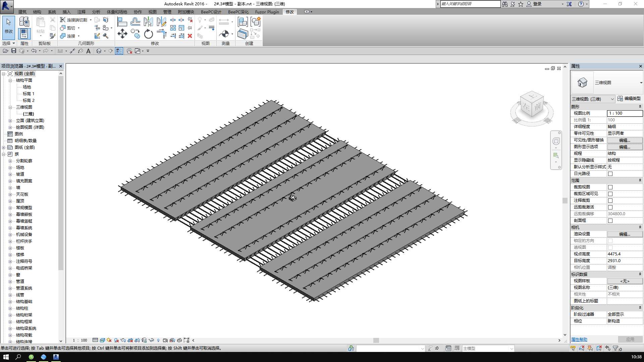Open the 三维视图 type selector dropdown
This screenshot has width=644, height=362.
[x=641, y=83]
